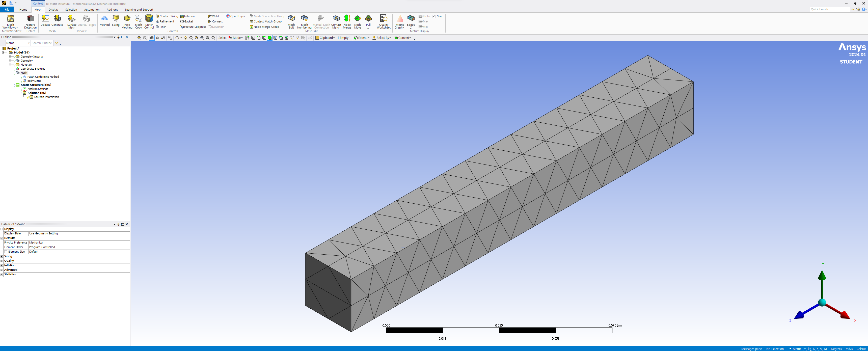Switch to the Home ribbon tab

(23, 9)
